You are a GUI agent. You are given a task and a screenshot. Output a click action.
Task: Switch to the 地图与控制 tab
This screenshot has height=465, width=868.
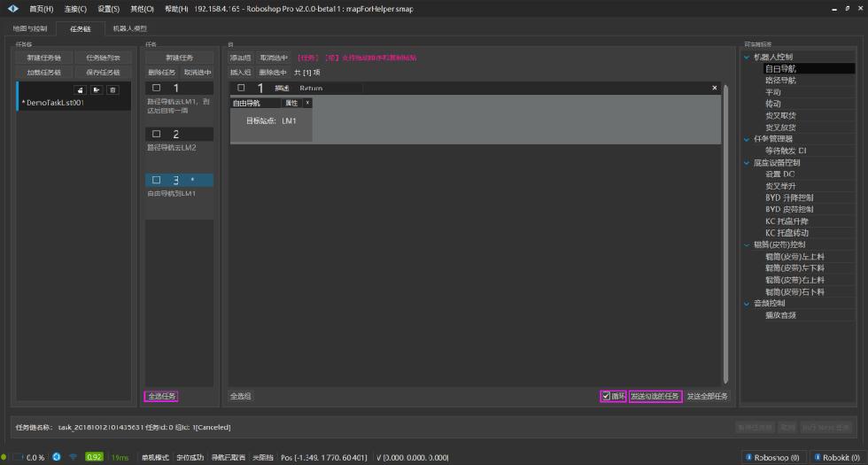click(x=30, y=28)
